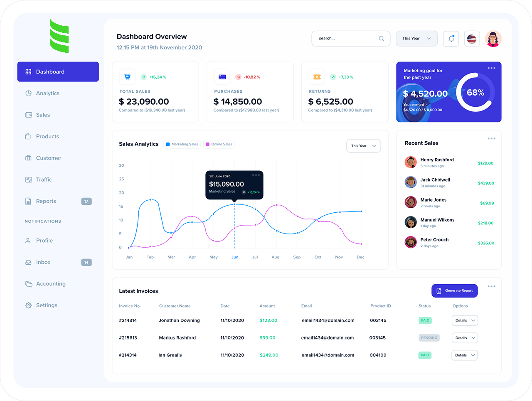This screenshot has height=401, width=532.
Task: Click the PENDING status badge for Markus Rashford
Action: pyautogui.click(x=429, y=337)
